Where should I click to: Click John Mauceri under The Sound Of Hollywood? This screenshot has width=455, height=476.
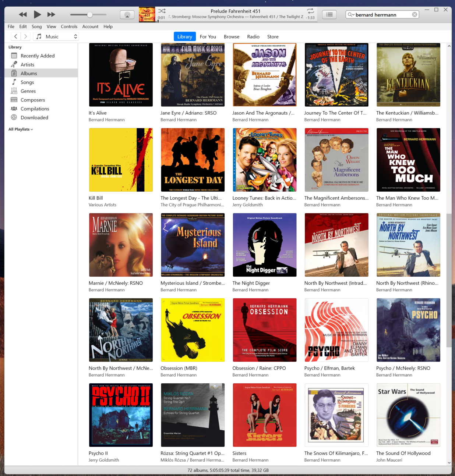click(389, 460)
